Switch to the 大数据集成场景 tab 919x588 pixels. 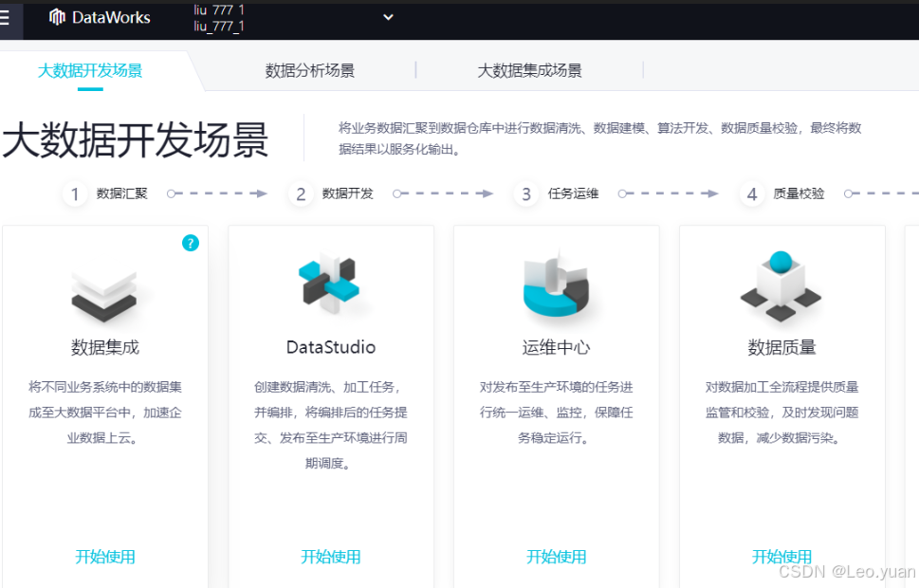click(530, 71)
